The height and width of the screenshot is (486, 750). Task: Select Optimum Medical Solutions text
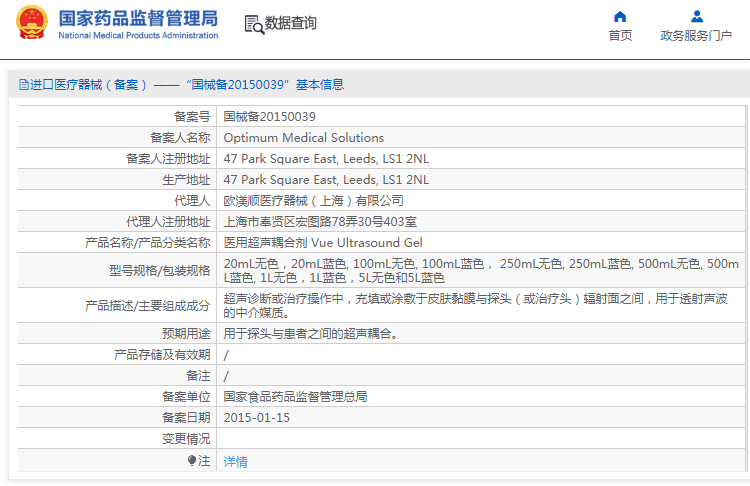(x=304, y=138)
